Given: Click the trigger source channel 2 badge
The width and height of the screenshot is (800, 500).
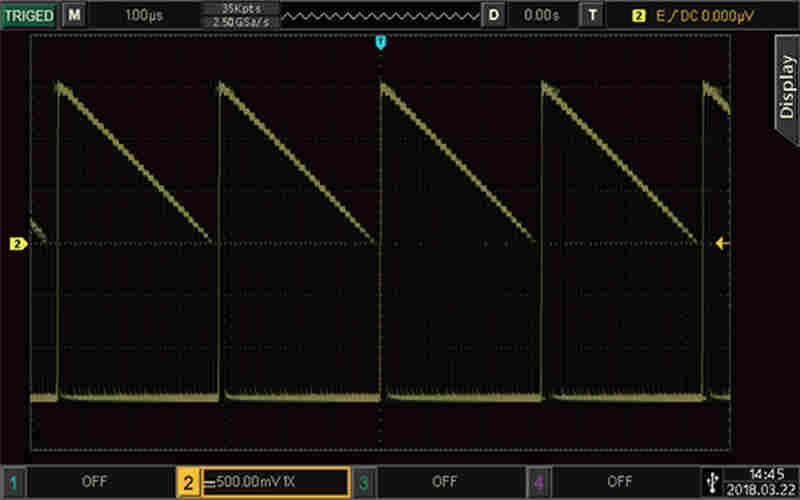Looking at the screenshot, I should [x=638, y=16].
